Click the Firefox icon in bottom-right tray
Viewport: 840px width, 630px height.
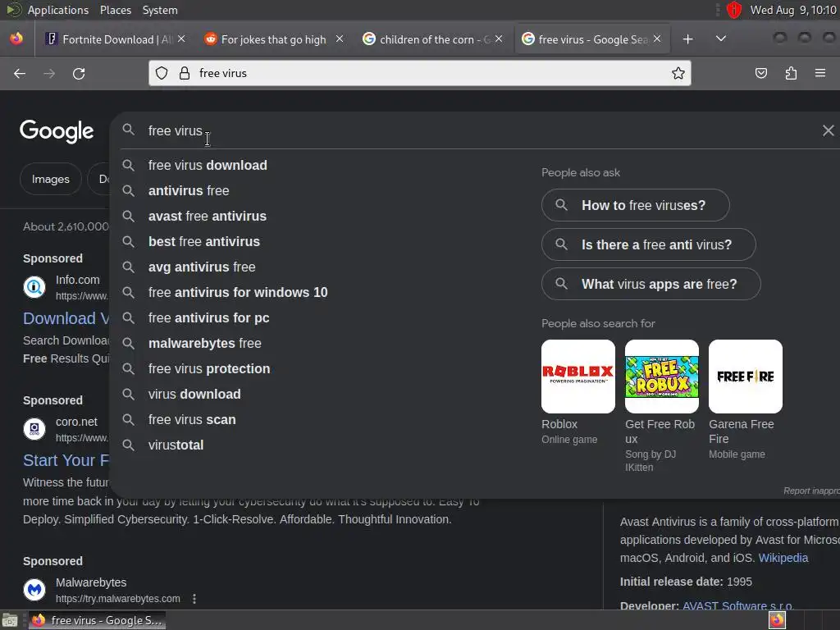point(777,620)
